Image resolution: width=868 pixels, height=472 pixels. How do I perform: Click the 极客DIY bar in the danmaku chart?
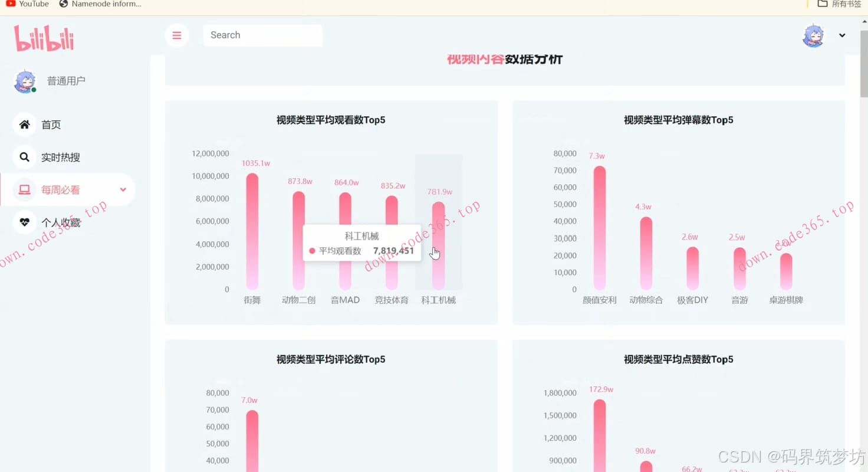693,268
